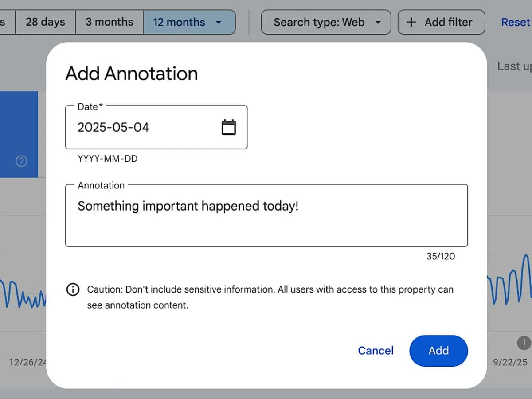Screen dimensions: 532x399
Task: Expand the 12 months dropdown
Action: pos(189,22)
